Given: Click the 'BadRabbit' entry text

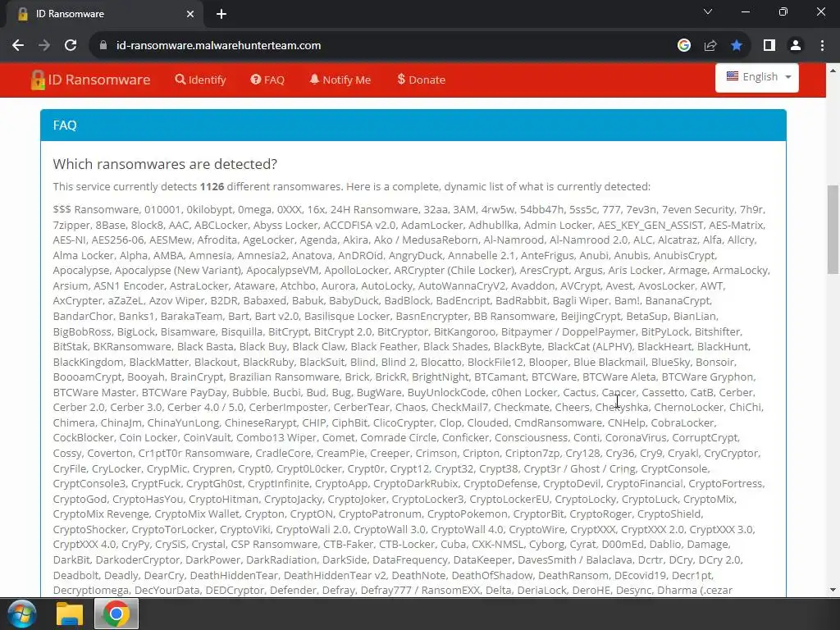Looking at the screenshot, I should [519, 300].
